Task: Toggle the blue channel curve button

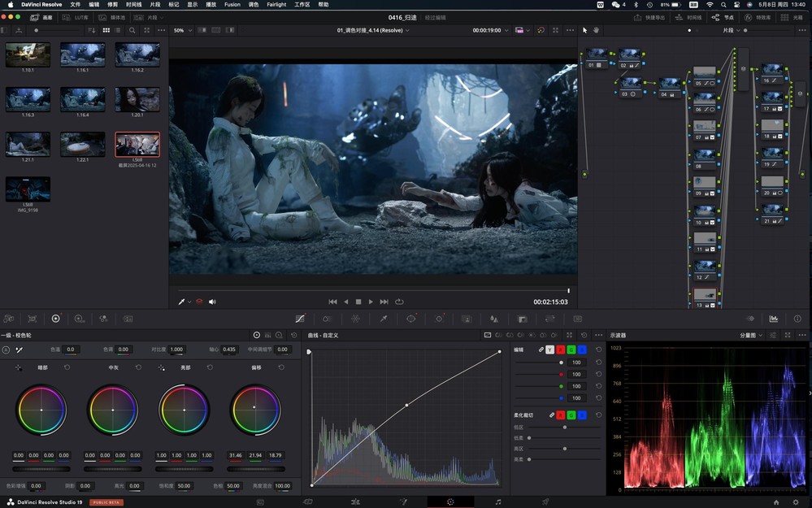Action: click(x=581, y=350)
